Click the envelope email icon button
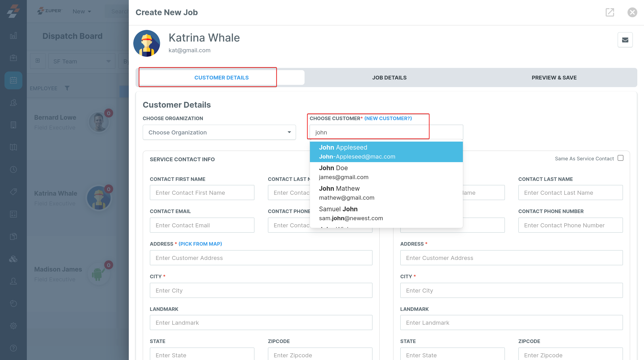Image resolution: width=644 pixels, height=360 pixels. [x=625, y=40]
